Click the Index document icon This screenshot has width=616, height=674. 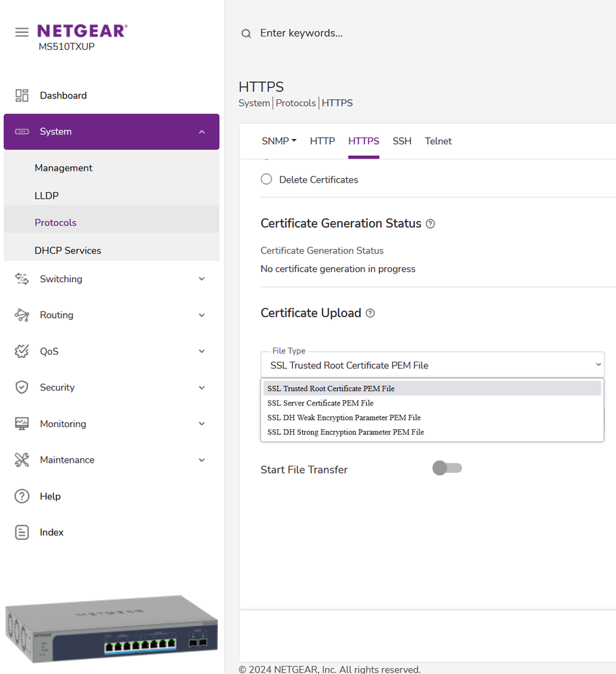point(22,532)
